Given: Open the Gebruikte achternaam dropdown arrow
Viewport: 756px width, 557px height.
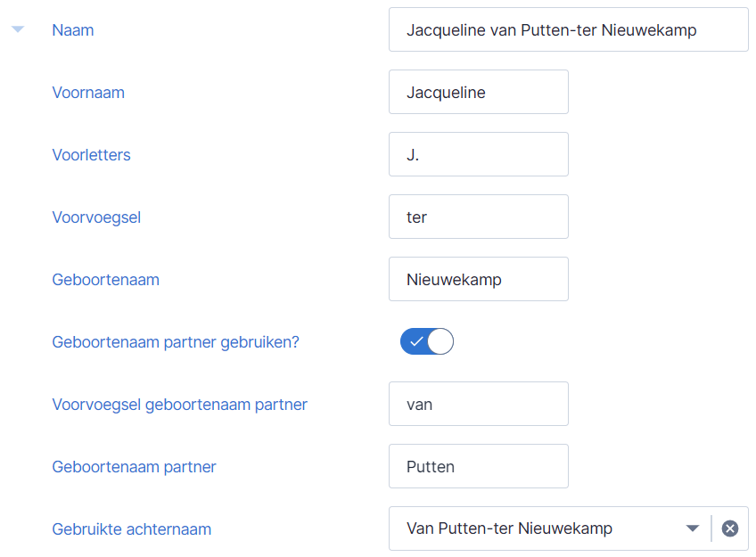Looking at the screenshot, I should pos(693,528).
